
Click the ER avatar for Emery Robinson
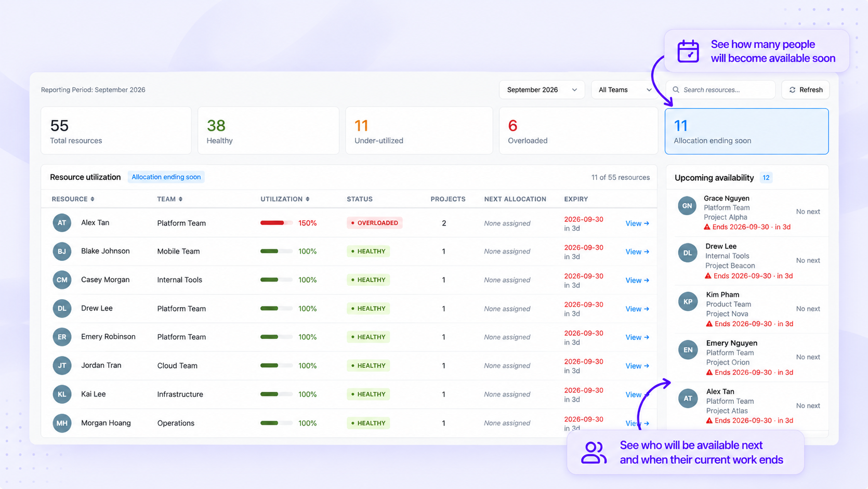point(62,337)
